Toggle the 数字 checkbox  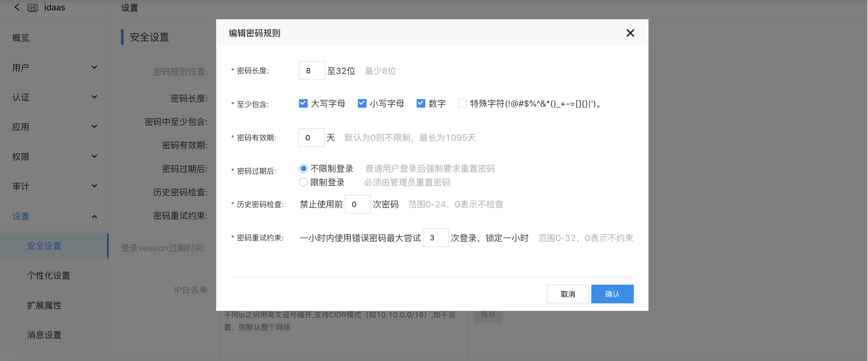(x=421, y=103)
